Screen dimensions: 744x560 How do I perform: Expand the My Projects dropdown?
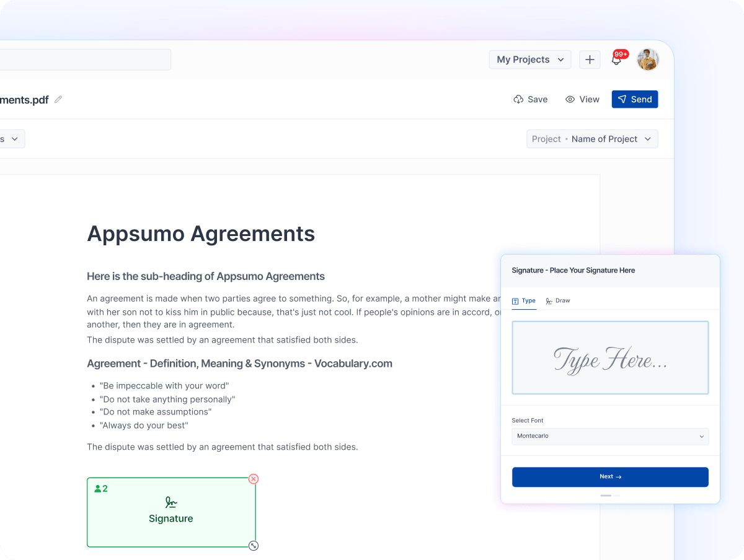(x=530, y=59)
